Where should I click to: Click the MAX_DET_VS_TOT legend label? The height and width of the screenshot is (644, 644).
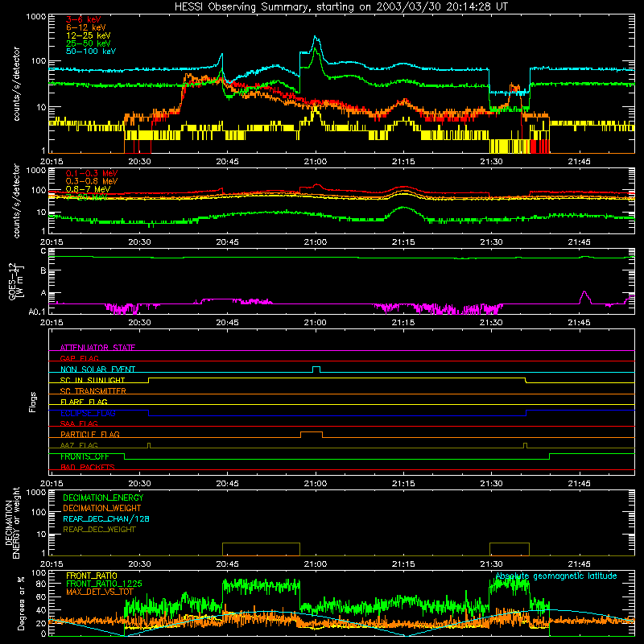pyautogui.click(x=100, y=592)
